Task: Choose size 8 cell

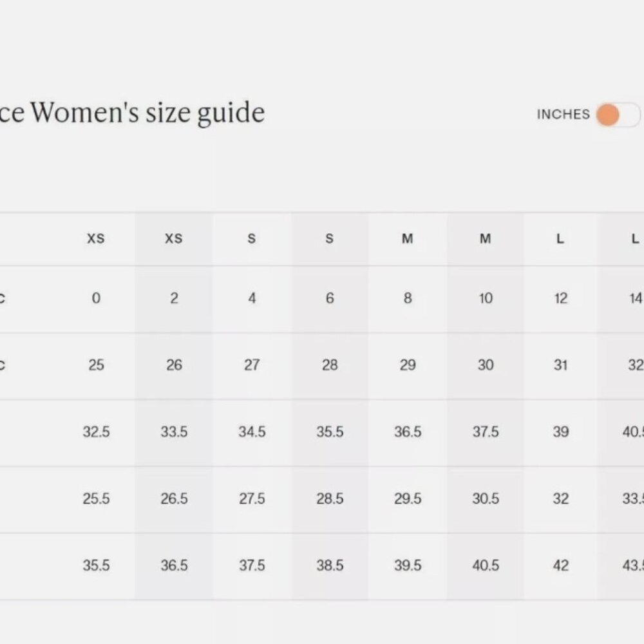Action: click(x=408, y=298)
